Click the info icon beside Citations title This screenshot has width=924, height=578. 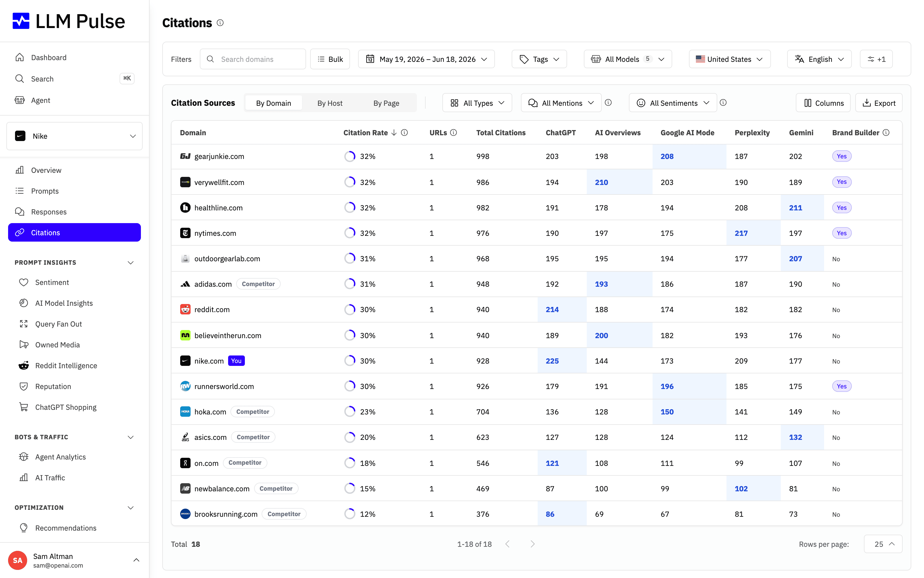[220, 23]
